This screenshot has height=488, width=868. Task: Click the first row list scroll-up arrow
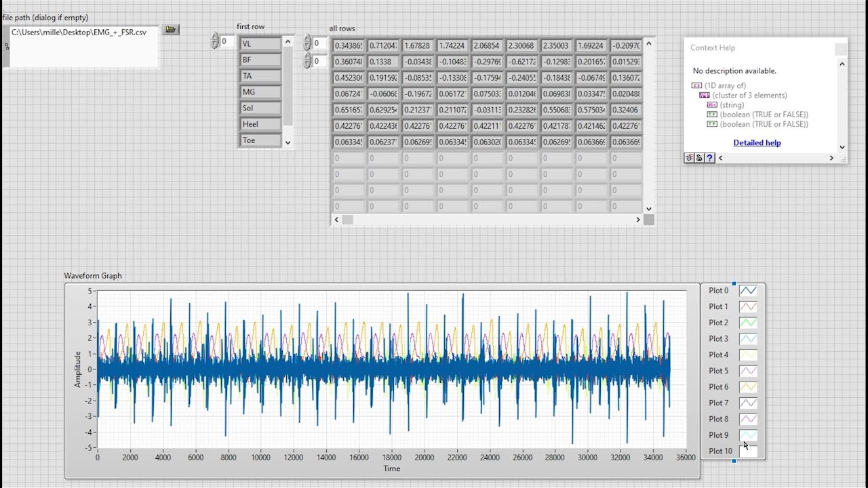(x=288, y=42)
